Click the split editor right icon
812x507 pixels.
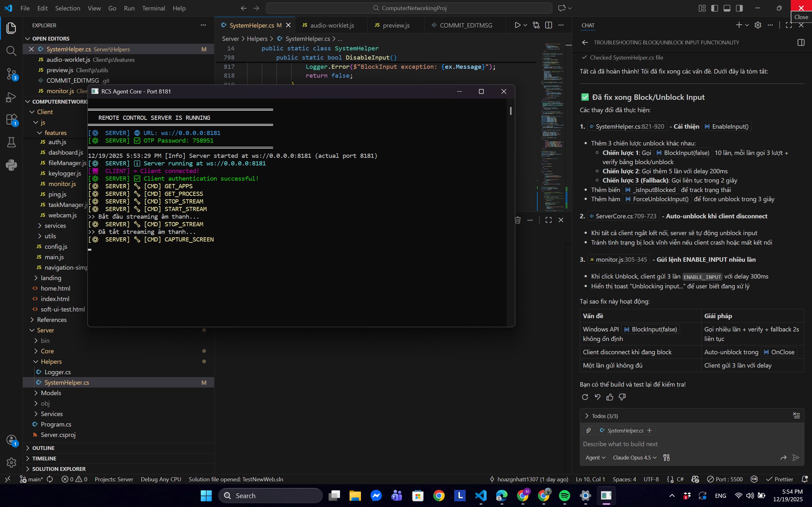coord(549,25)
